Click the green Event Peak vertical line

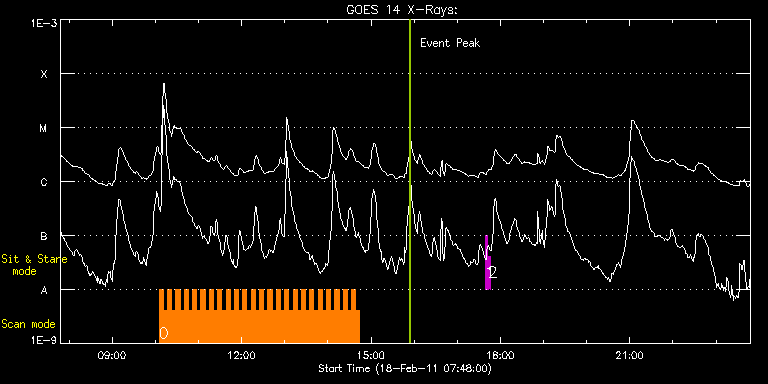pyautogui.click(x=410, y=181)
